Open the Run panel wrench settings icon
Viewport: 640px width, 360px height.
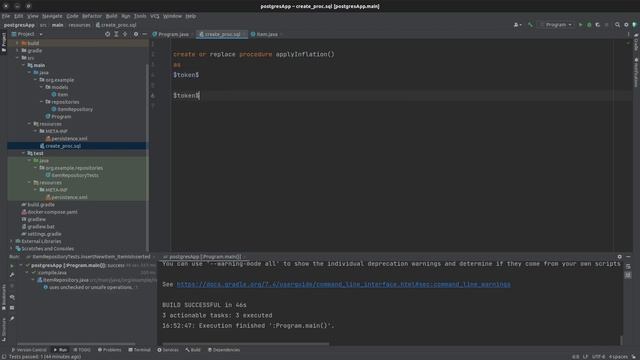point(12,275)
